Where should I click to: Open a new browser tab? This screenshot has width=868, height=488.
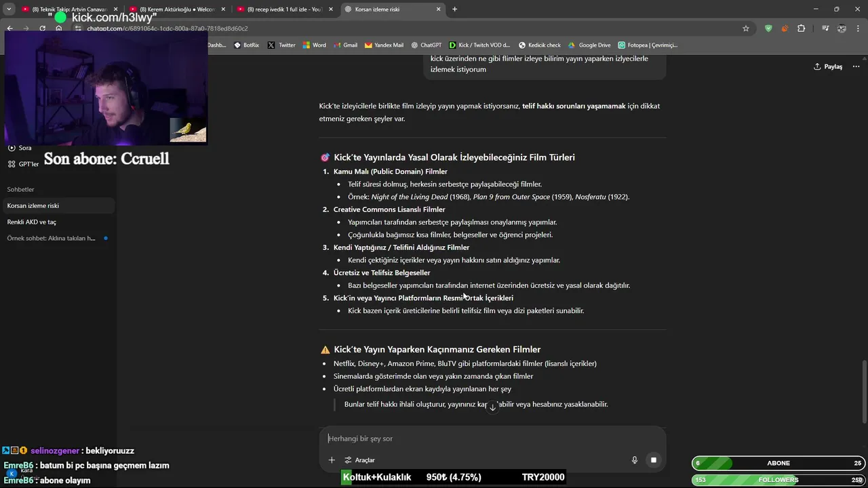pos(454,9)
